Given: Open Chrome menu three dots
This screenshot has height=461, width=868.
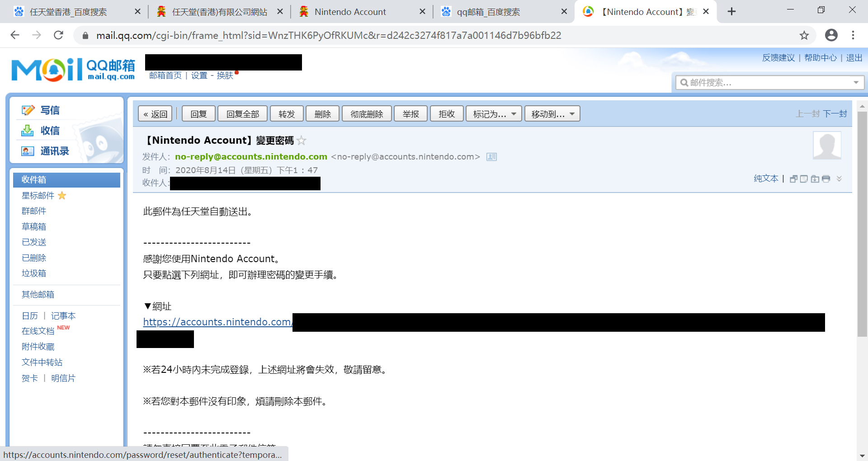Looking at the screenshot, I should (x=853, y=35).
